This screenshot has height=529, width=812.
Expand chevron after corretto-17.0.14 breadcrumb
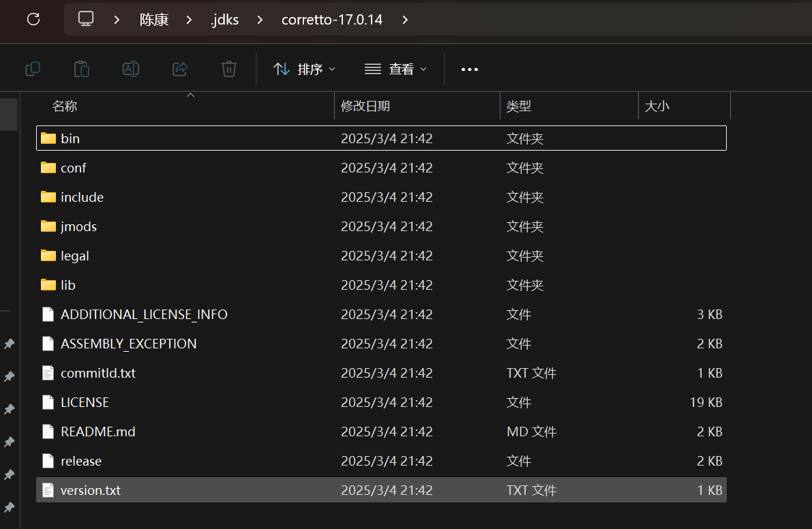(x=405, y=20)
